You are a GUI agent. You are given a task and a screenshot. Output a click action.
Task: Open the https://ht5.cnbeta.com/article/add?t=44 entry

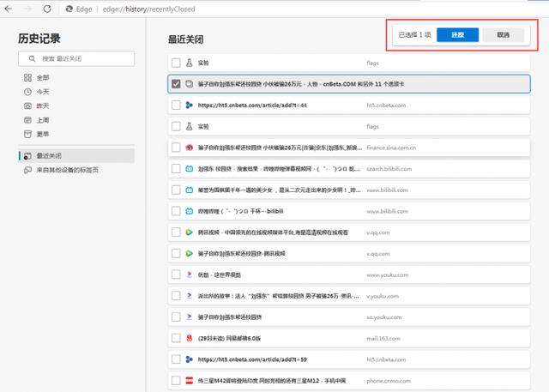point(252,105)
